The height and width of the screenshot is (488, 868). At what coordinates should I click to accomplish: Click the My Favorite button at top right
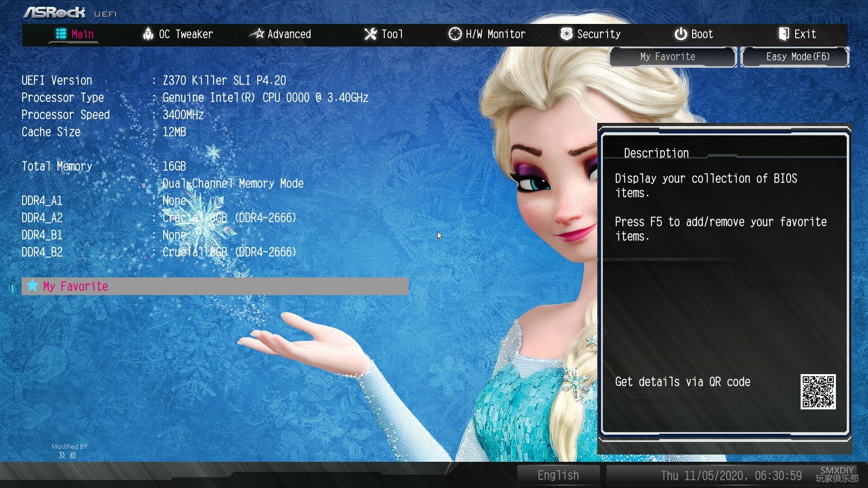click(673, 57)
